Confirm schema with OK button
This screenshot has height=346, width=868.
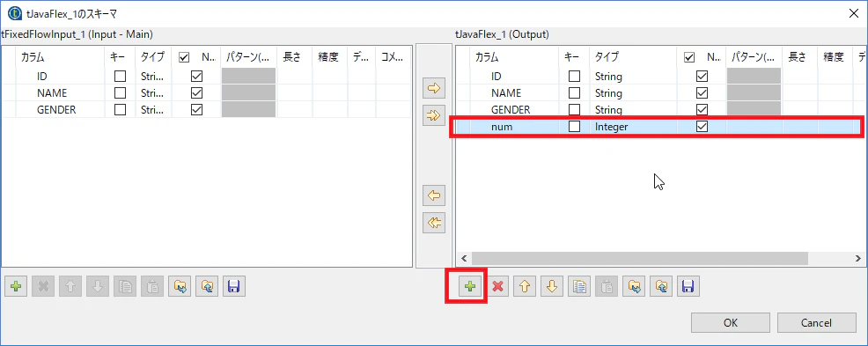pyautogui.click(x=730, y=323)
